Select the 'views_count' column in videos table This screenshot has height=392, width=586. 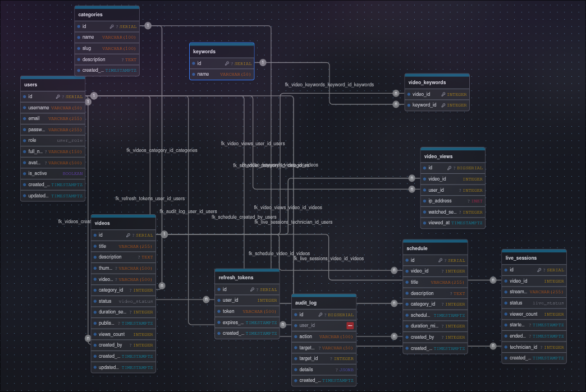123,334
